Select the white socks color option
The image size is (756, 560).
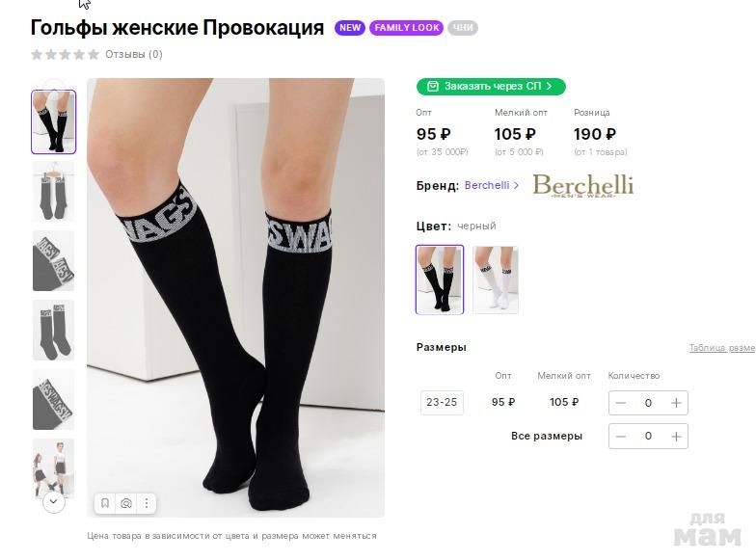click(x=496, y=280)
